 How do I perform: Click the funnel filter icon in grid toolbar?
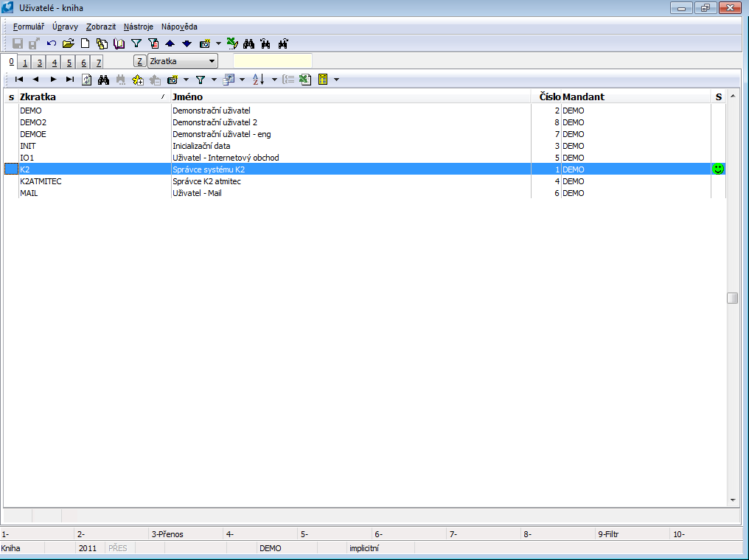point(201,80)
